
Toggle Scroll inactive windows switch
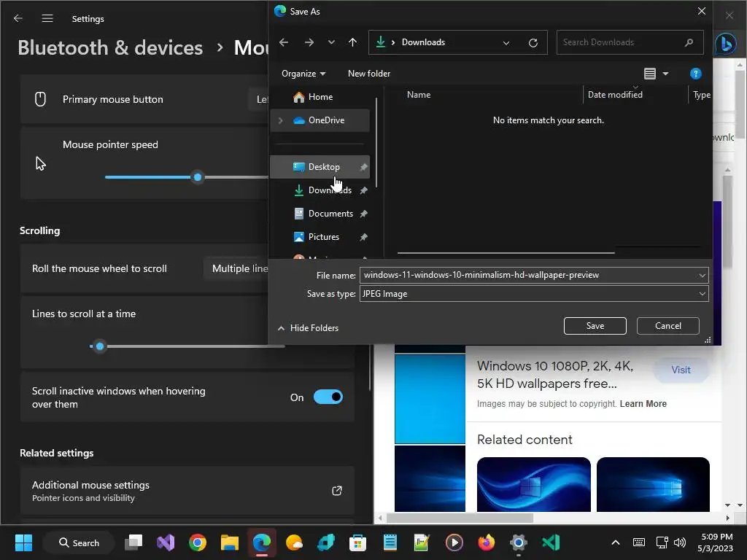click(x=328, y=397)
